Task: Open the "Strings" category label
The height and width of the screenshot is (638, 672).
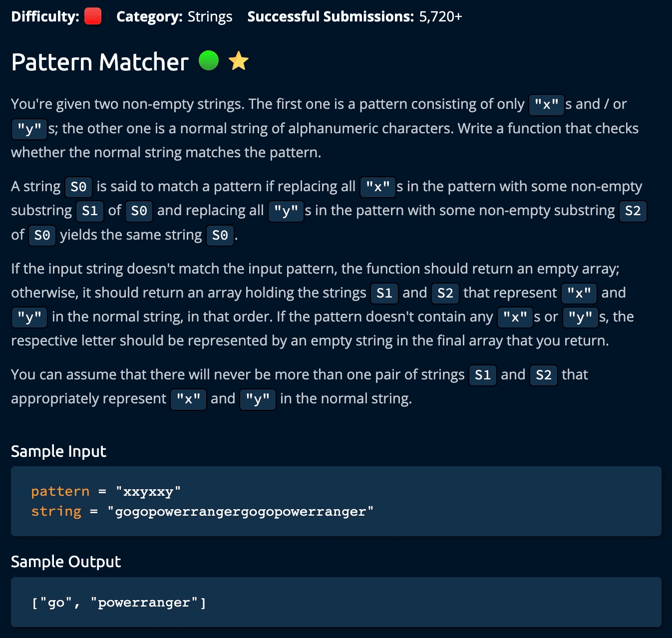Action: 210,16
